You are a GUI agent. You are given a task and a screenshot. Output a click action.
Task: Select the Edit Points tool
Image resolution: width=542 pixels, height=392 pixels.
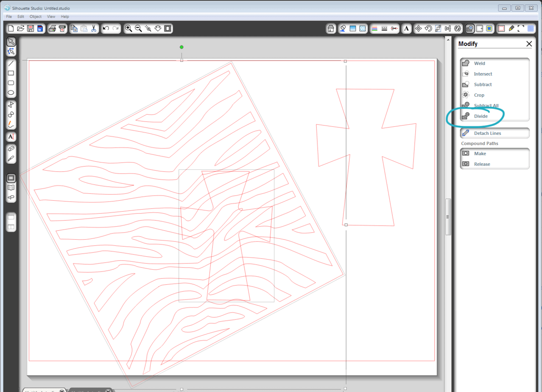tap(11, 51)
